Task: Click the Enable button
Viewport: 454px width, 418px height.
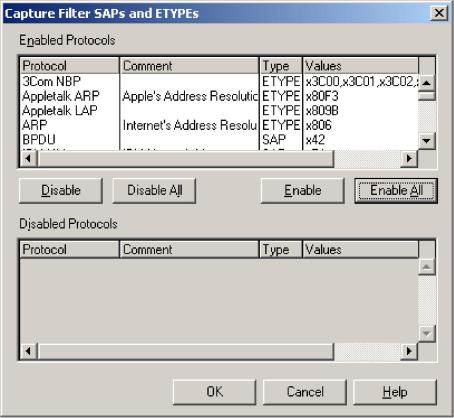Action: pos(302,191)
